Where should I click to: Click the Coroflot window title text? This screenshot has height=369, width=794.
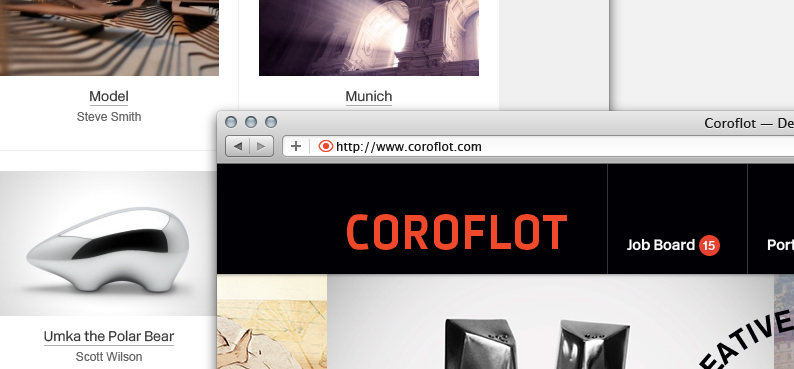(749, 123)
